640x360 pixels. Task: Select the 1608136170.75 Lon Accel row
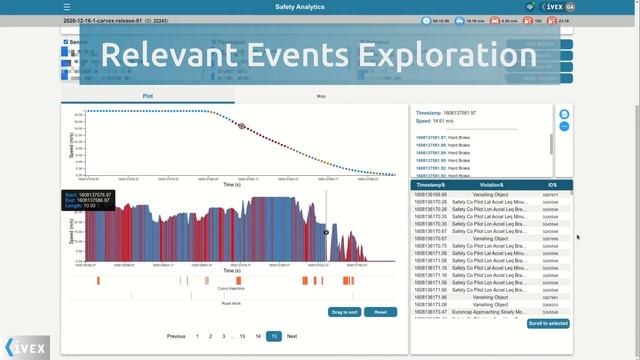coord(490,246)
